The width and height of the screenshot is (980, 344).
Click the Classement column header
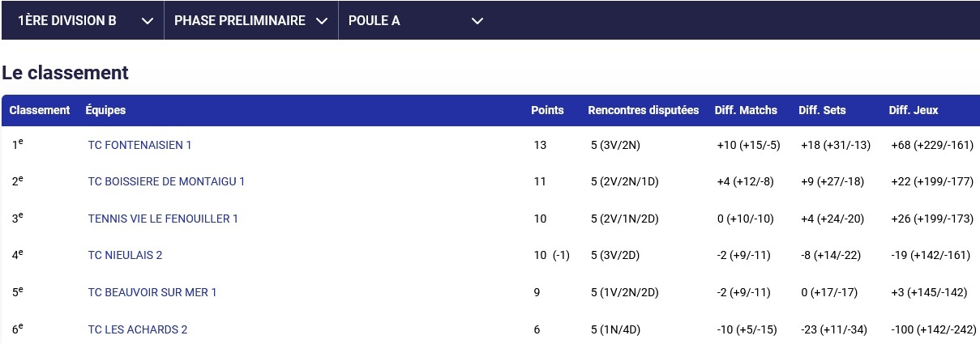point(40,110)
